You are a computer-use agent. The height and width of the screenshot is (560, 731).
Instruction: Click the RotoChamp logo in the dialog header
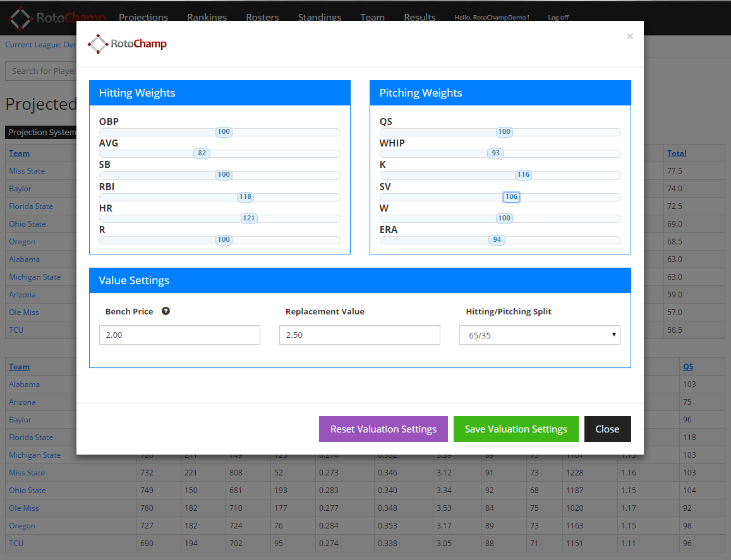pos(127,44)
